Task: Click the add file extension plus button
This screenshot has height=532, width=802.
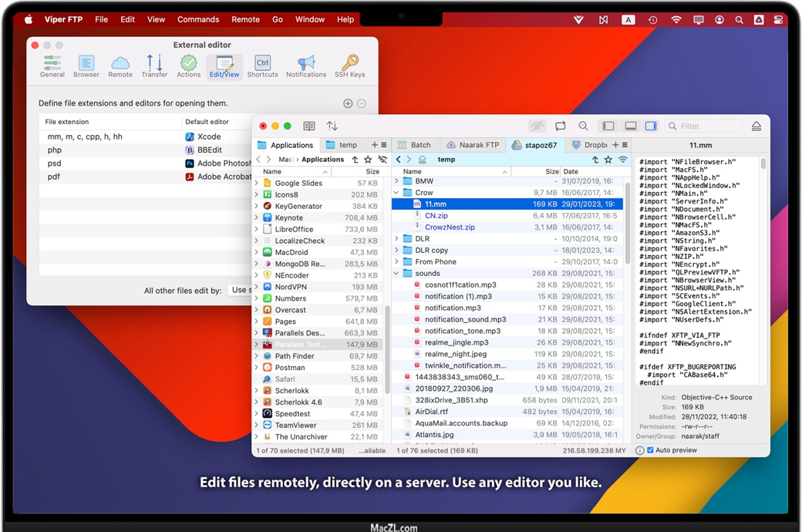Action: coord(348,103)
